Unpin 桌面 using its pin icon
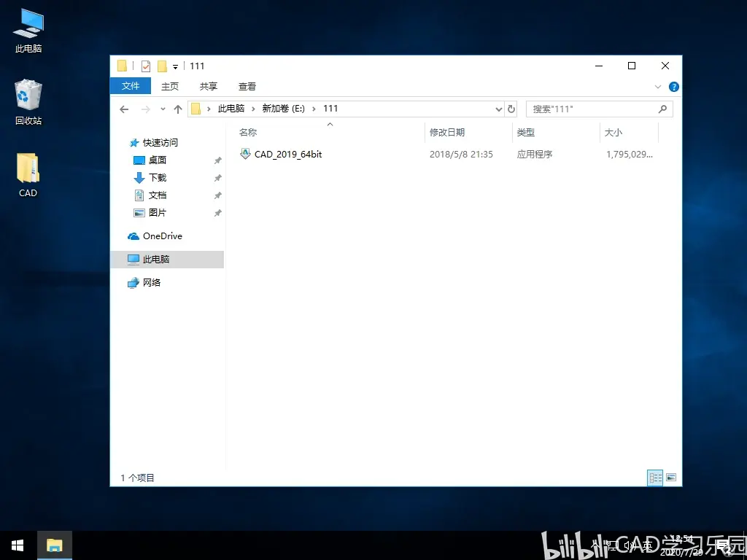The height and width of the screenshot is (560, 747). point(217,160)
